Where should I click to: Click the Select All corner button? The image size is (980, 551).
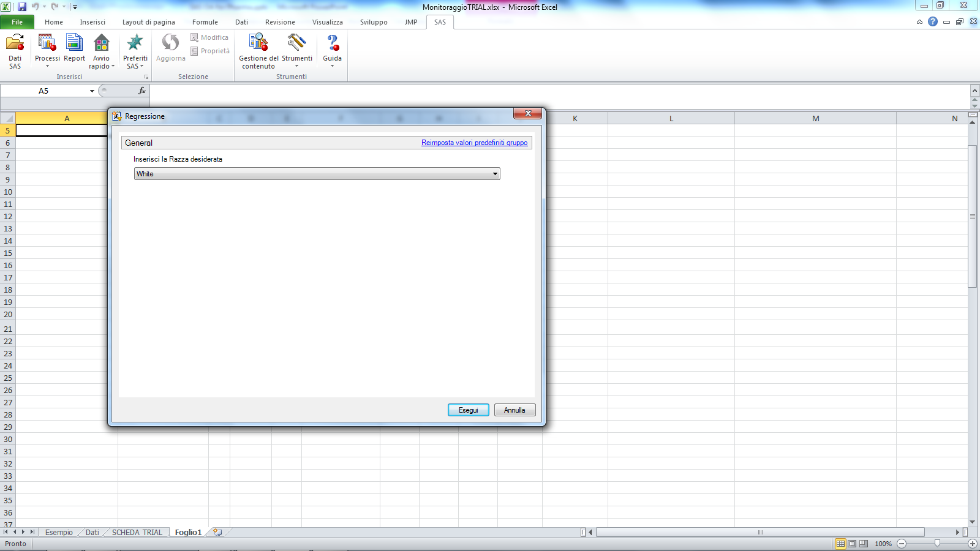click(7, 118)
